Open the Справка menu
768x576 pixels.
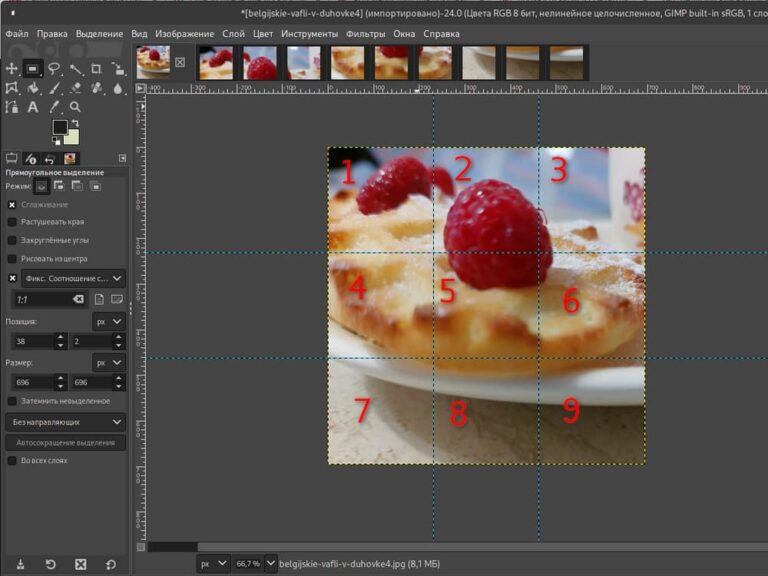click(x=441, y=34)
